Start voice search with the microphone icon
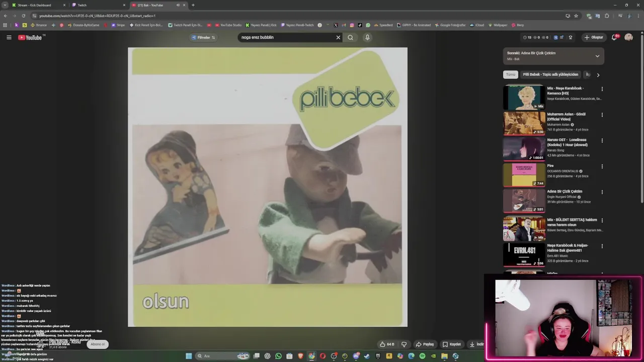The image size is (644, 362). pos(367,37)
